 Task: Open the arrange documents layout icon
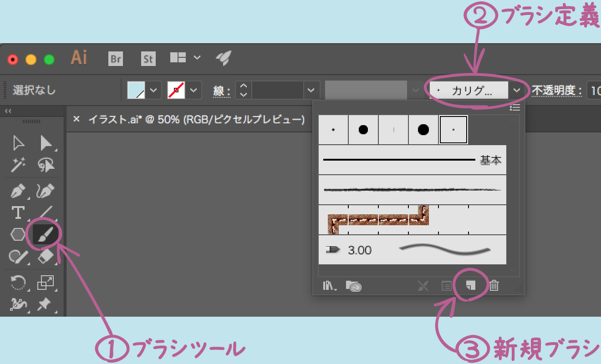[x=178, y=57]
